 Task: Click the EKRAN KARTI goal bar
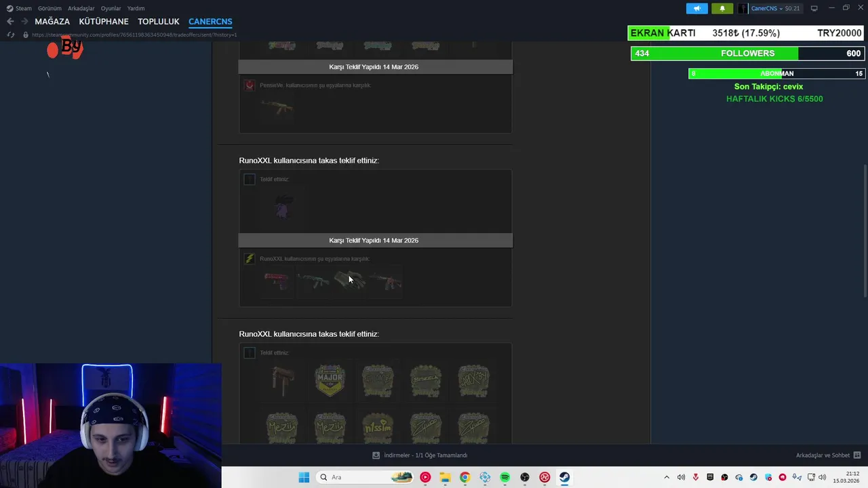(746, 33)
